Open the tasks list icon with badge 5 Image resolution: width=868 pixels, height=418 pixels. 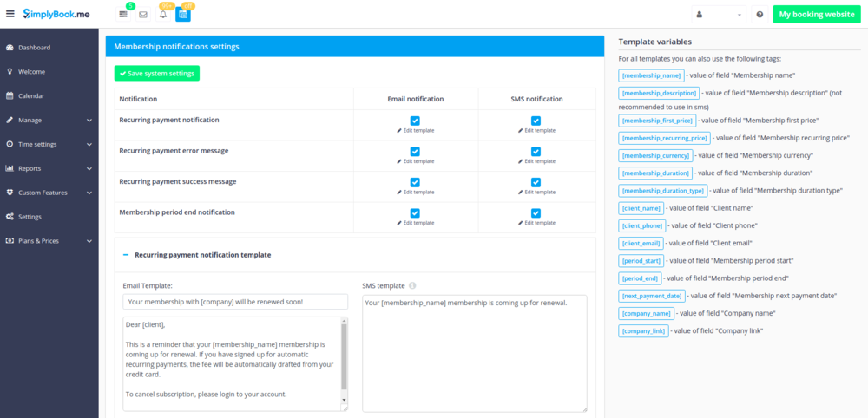pos(123,15)
